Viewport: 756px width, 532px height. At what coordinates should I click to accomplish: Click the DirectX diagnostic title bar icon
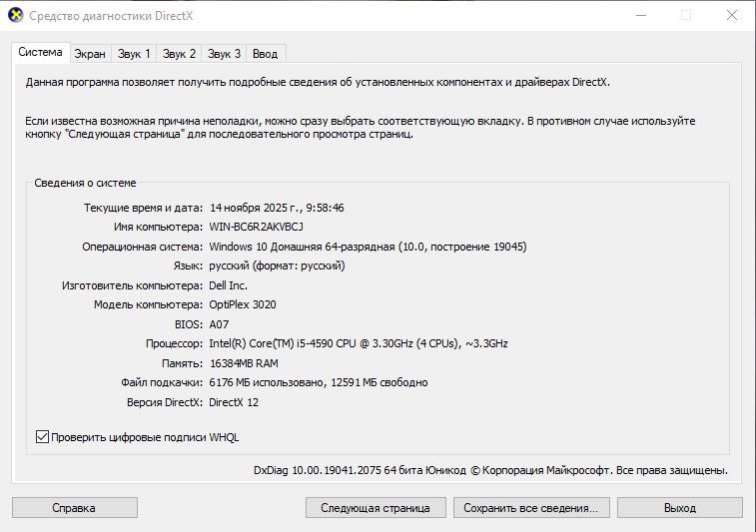coord(15,15)
